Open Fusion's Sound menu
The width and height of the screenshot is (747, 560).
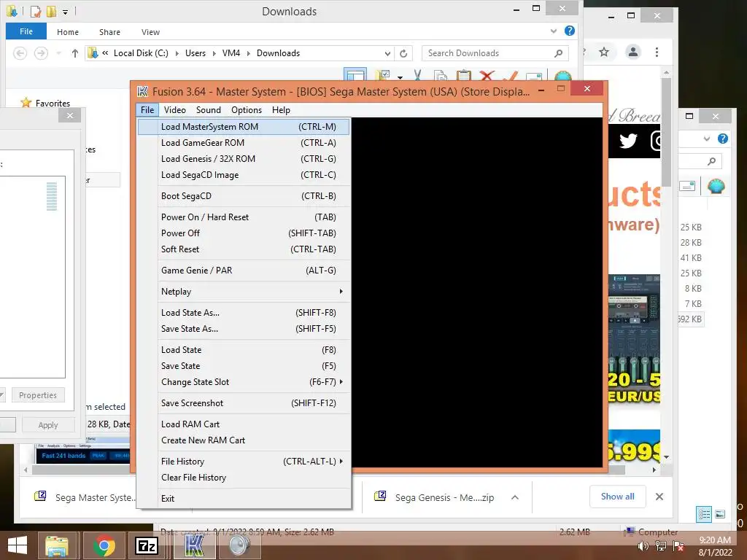[x=208, y=110]
